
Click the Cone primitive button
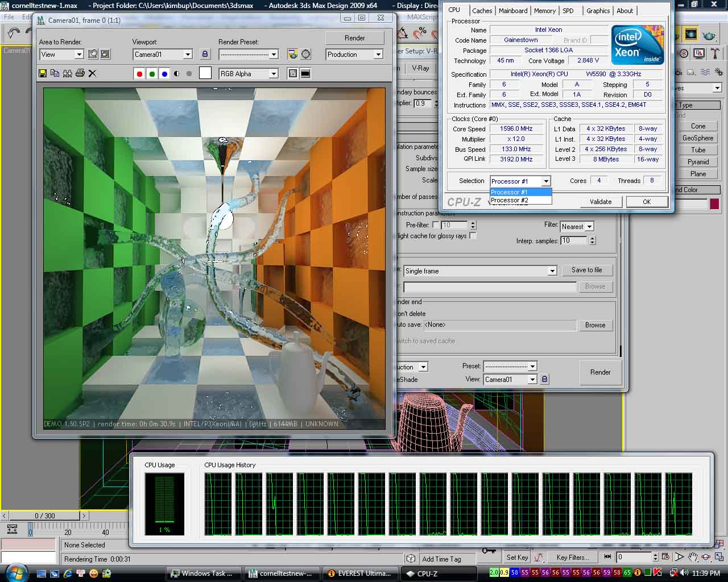(698, 126)
